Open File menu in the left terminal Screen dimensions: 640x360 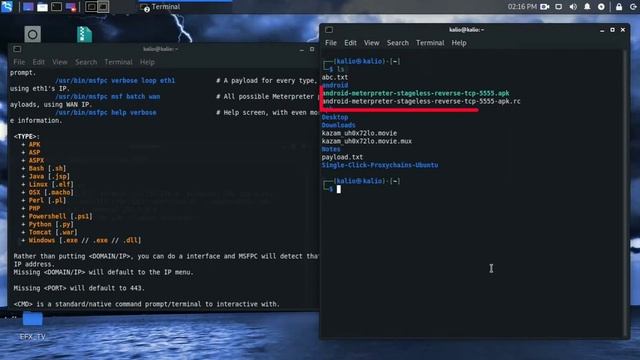[x=19, y=62]
